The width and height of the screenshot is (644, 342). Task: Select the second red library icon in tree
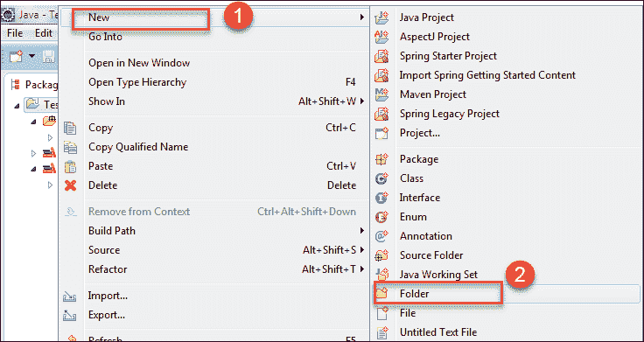[49, 168]
